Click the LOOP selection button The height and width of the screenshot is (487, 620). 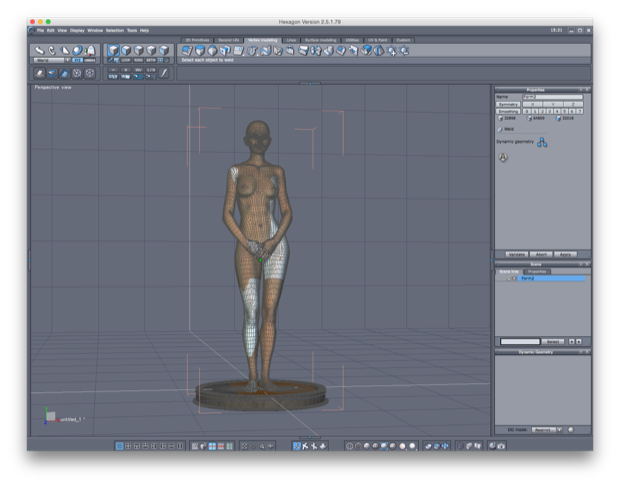126,60
